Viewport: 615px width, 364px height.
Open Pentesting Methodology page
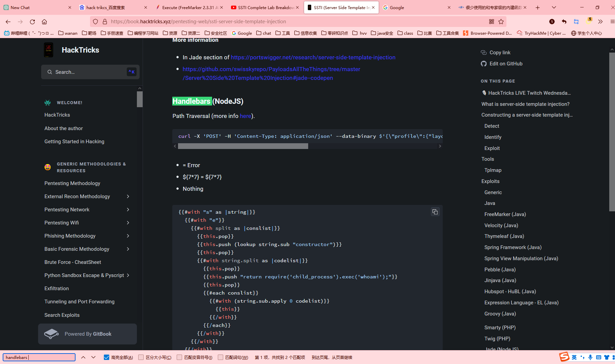(x=72, y=183)
